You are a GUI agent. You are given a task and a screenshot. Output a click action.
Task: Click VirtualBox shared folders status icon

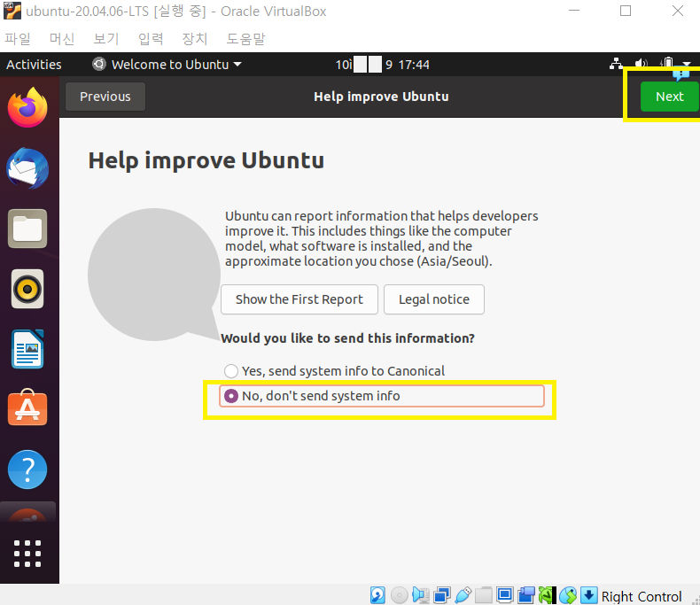coord(484,595)
